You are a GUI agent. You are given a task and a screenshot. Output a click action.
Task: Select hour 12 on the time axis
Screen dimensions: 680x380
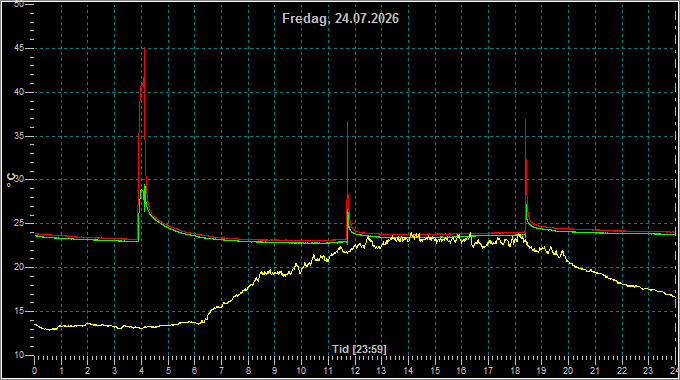point(355,371)
